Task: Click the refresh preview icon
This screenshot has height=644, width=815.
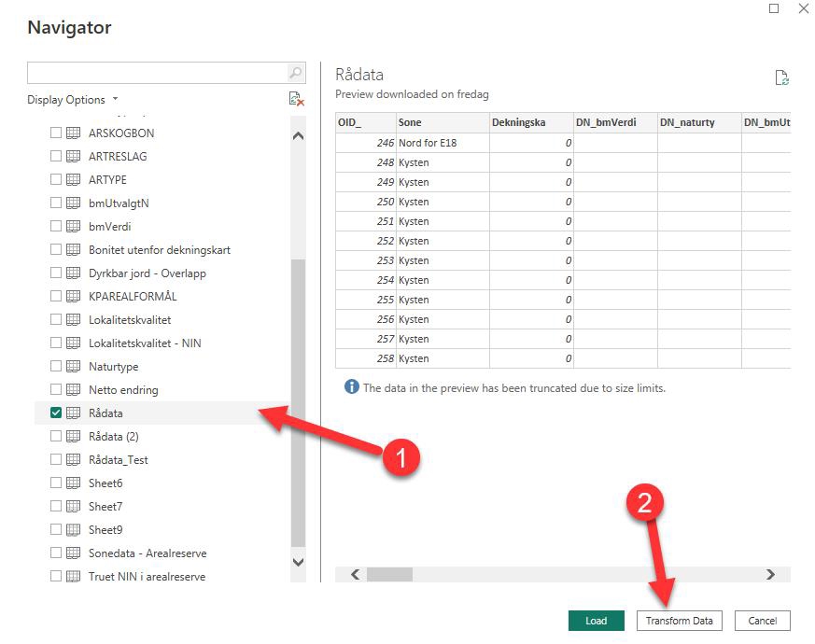Action: tap(782, 78)
